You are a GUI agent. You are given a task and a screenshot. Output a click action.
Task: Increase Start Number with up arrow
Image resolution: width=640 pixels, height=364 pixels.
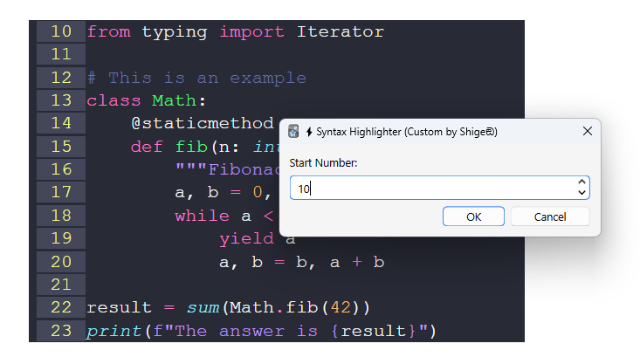(582, 182)
